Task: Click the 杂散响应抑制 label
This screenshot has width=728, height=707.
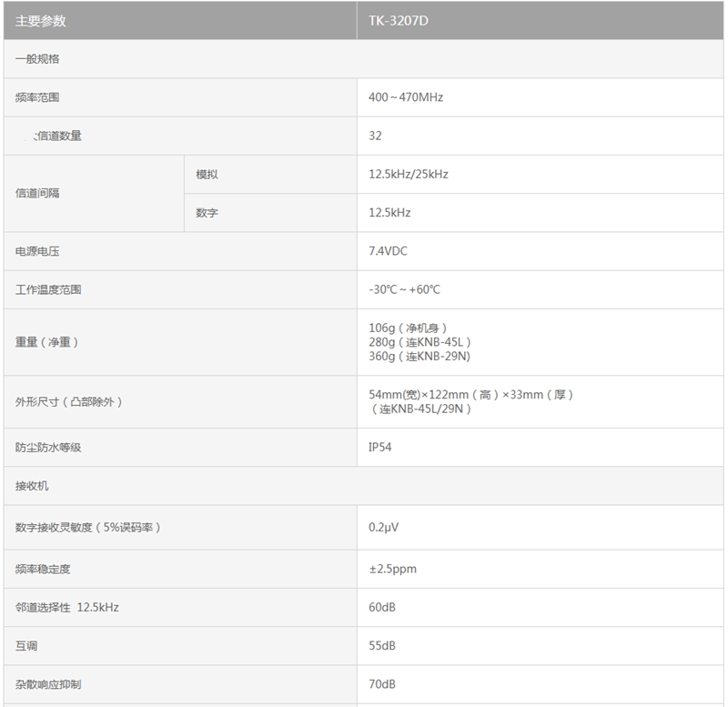Action: (x=48, y=685)
